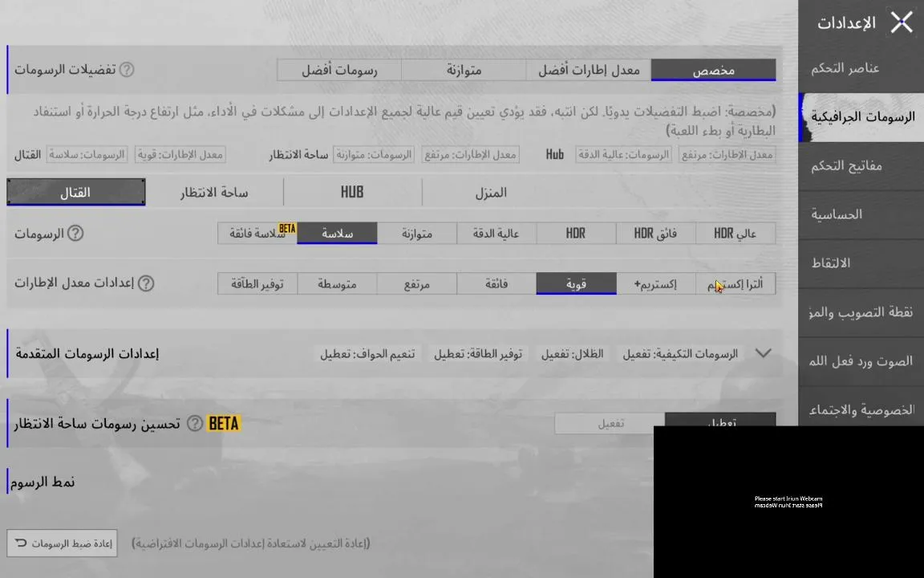Click توفير الطاقة: تعطيل summary tag

click(478, 354)
